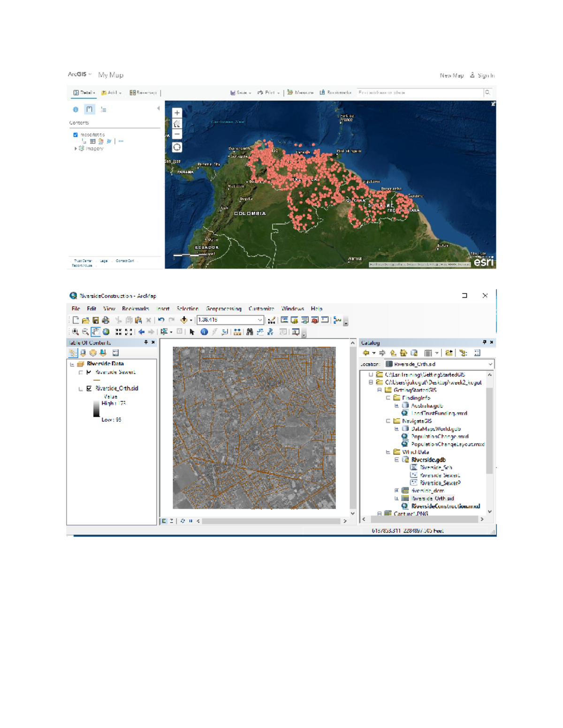
Task: Open the Geoprocessing menu
Action: click(224, 309)
